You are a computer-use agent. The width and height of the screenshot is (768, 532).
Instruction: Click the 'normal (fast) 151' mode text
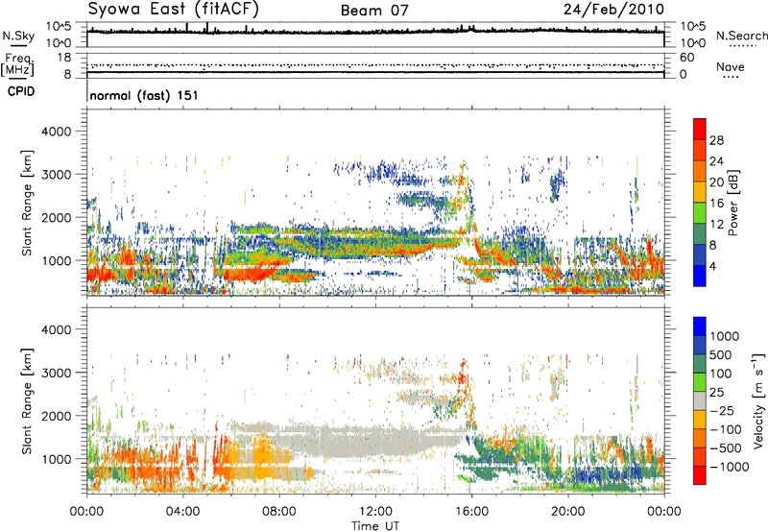(144, 95)
